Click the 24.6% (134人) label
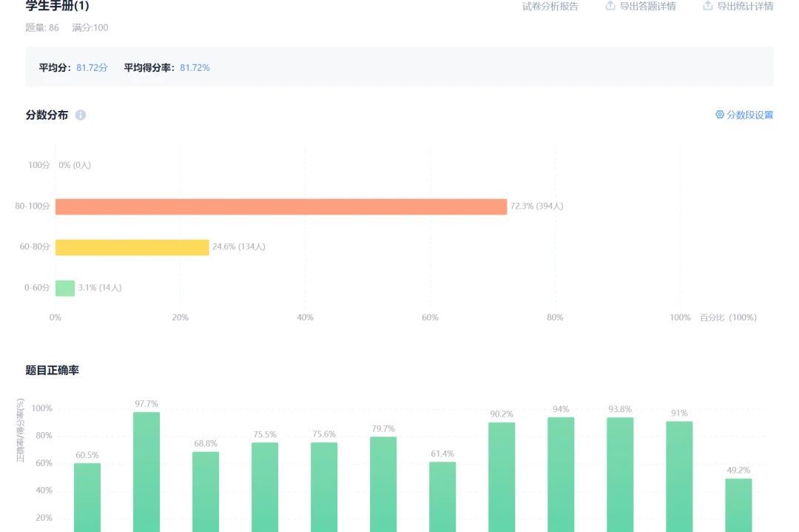Viewport: 799px width, 532px height. pos(238,246)
